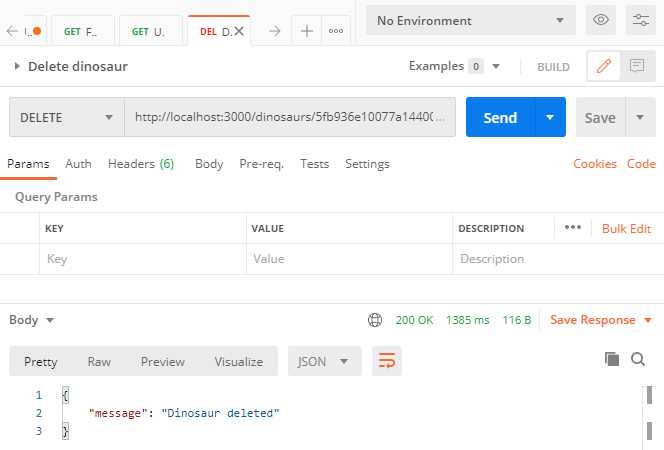Open Send button dropdown arrow

click(x=550, y=117)
